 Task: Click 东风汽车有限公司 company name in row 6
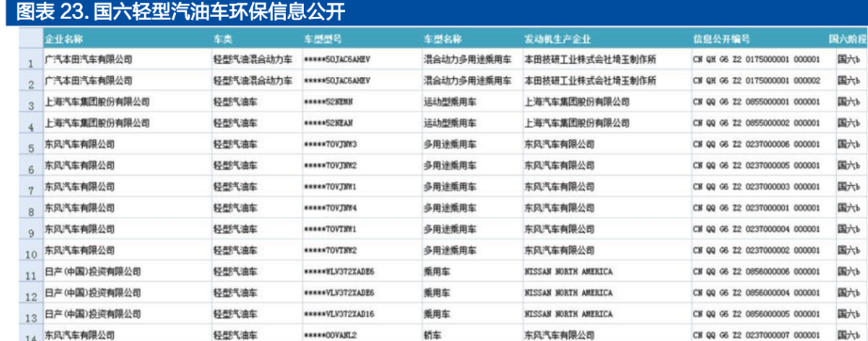click(80, 165)
